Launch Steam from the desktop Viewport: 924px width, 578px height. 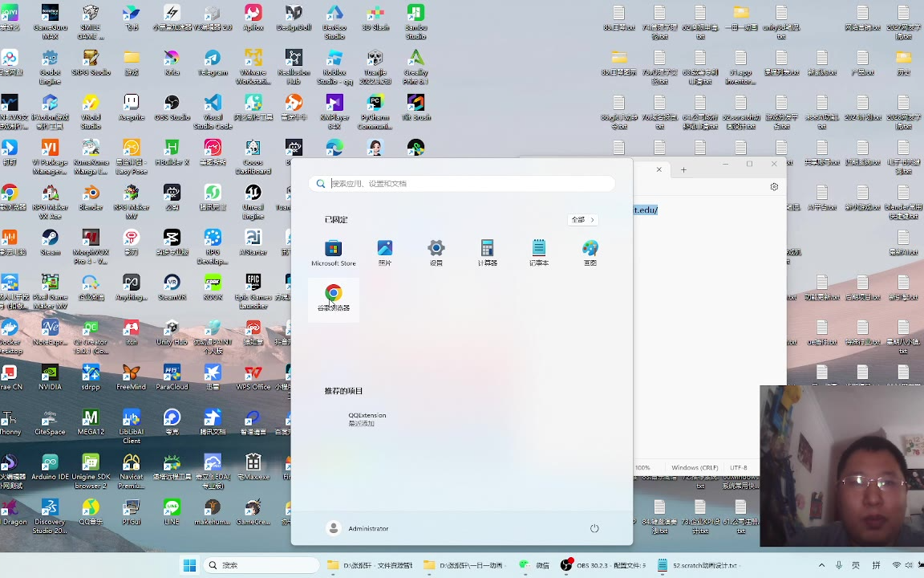click(x=50, y=242)
